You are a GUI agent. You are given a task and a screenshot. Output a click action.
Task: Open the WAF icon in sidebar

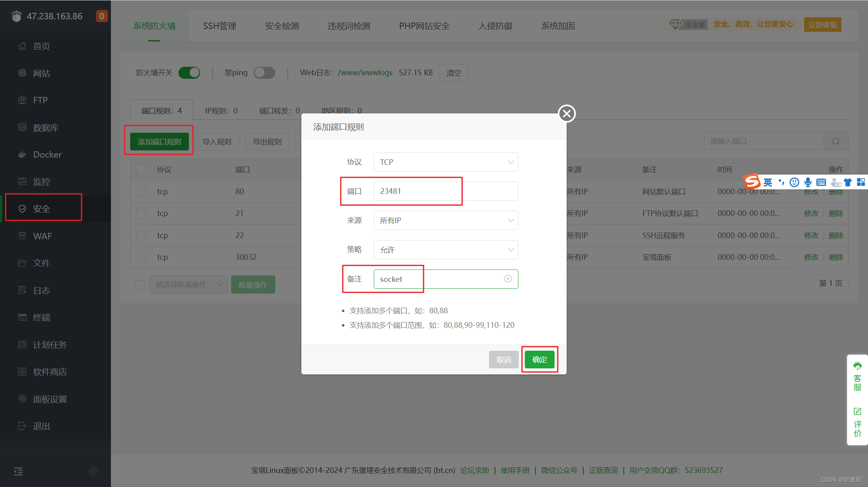pos(23,236)
